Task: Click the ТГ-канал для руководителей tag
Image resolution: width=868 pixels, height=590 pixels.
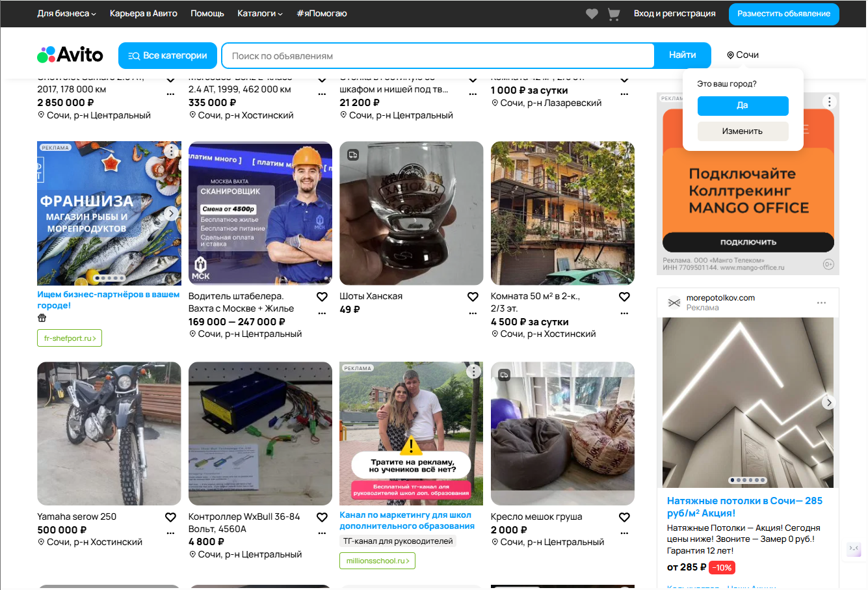Action: [x=398, y=541]
